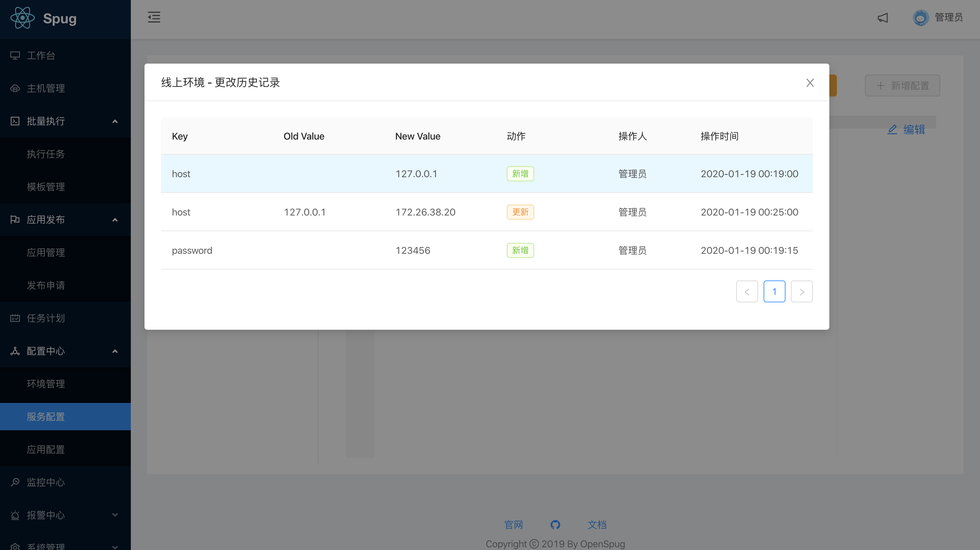
Task: Click the sidebar collapse menu icon
Action: click(x=154, y=17)
